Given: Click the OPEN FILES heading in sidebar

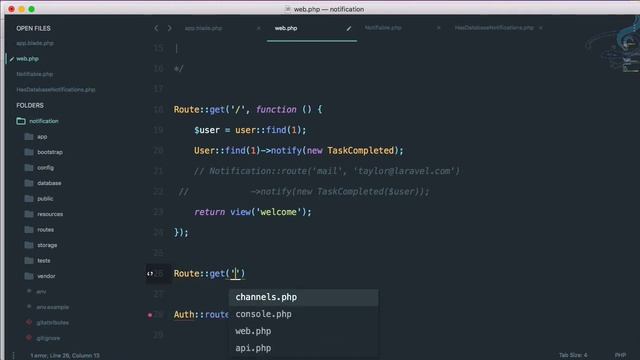Looking at the screenshot, I should [33, 28].
